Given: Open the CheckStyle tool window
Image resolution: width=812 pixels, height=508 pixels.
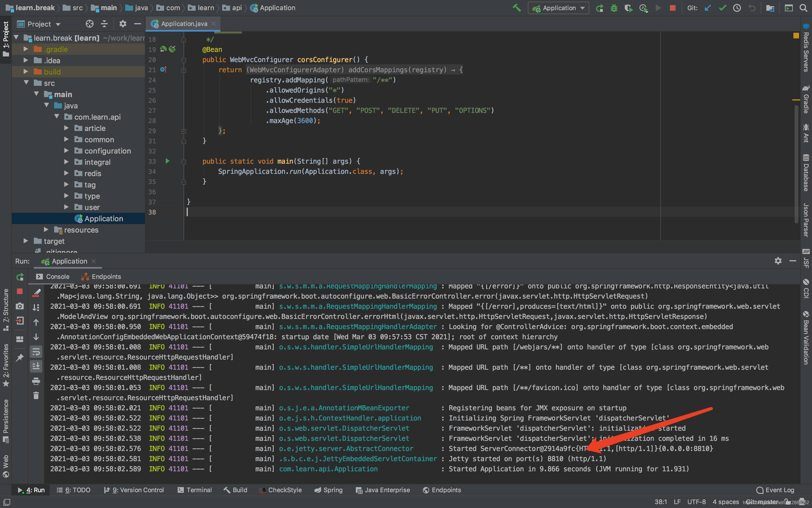Looking at the screenshot, I should [x=280, y=490].
